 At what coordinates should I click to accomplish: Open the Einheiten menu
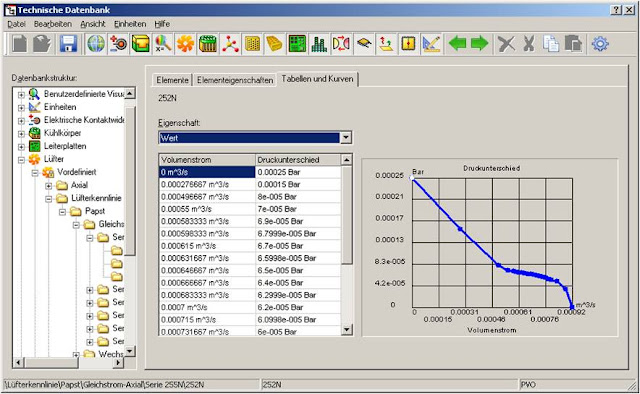click(x=130, y=24)
